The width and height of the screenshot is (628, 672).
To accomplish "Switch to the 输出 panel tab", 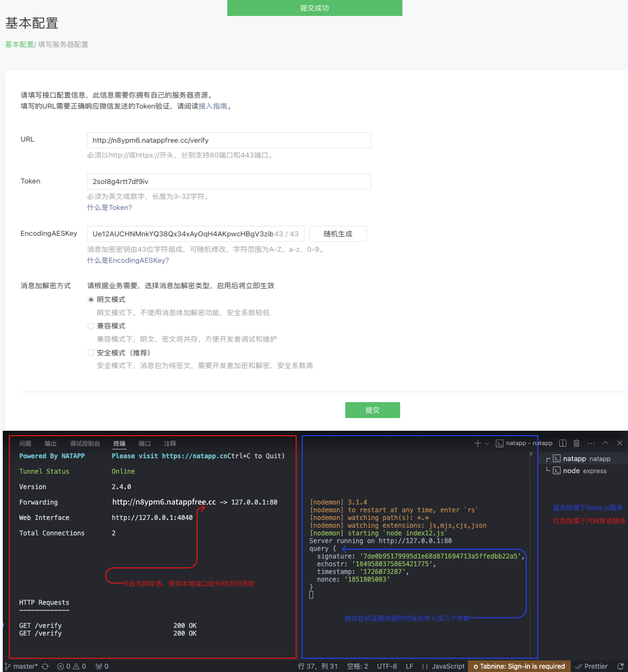I will [51, 443].
